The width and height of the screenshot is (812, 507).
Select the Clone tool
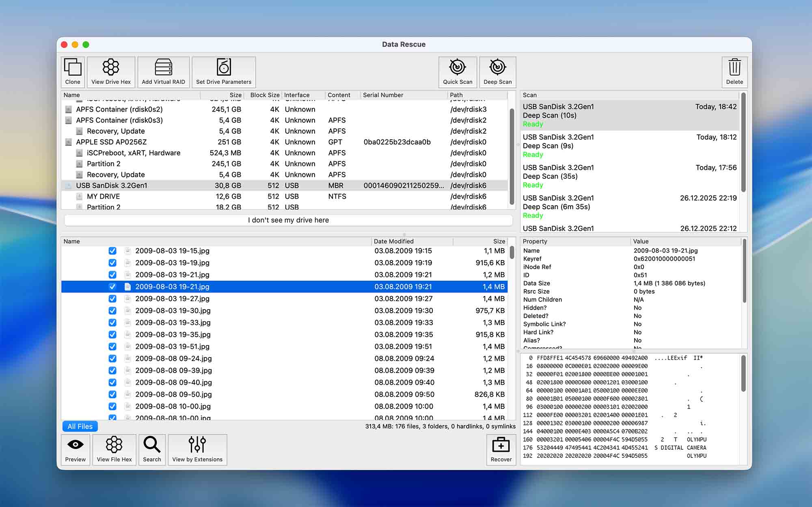72,72
